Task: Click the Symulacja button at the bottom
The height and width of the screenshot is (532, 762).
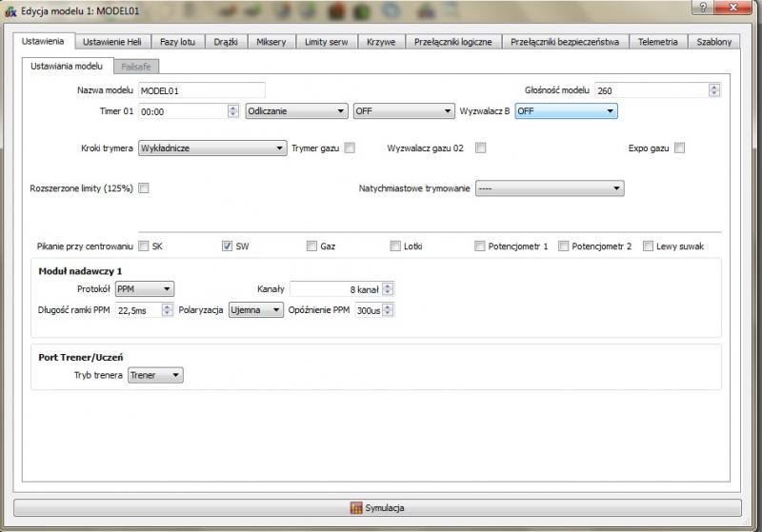Action: (377, 508)
